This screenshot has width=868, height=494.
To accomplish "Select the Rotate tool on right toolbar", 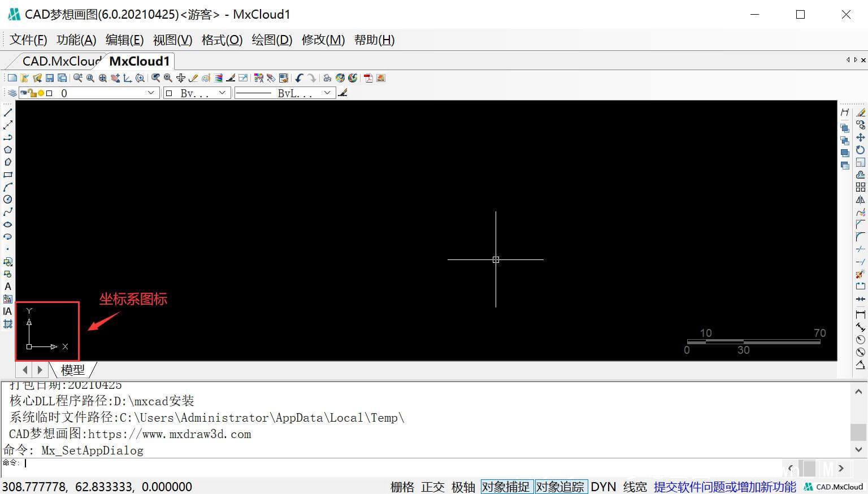I will click(x=861, y=150).
